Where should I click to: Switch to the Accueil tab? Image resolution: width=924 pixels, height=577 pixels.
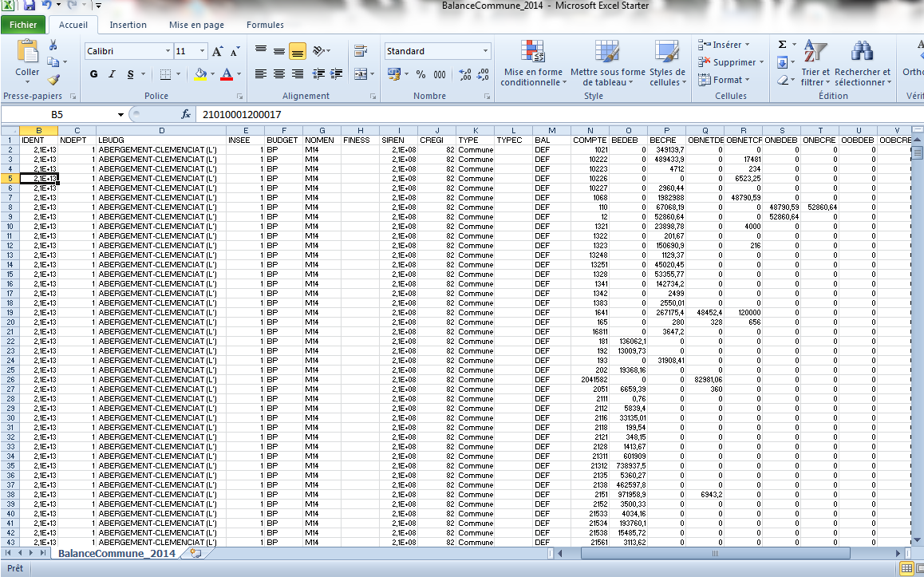(x=73, y=25)
